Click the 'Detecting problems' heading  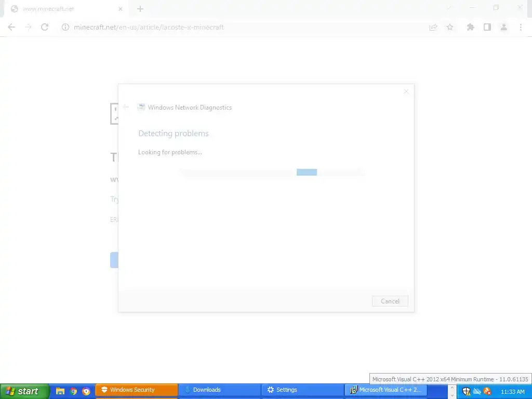pos(174,134)
